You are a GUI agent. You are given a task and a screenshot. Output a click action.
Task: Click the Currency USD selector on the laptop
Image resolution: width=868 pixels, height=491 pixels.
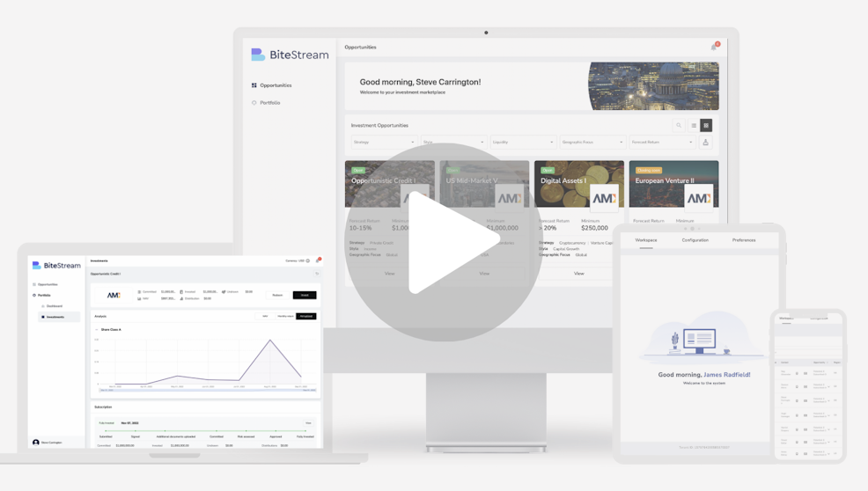pos(298,260)
